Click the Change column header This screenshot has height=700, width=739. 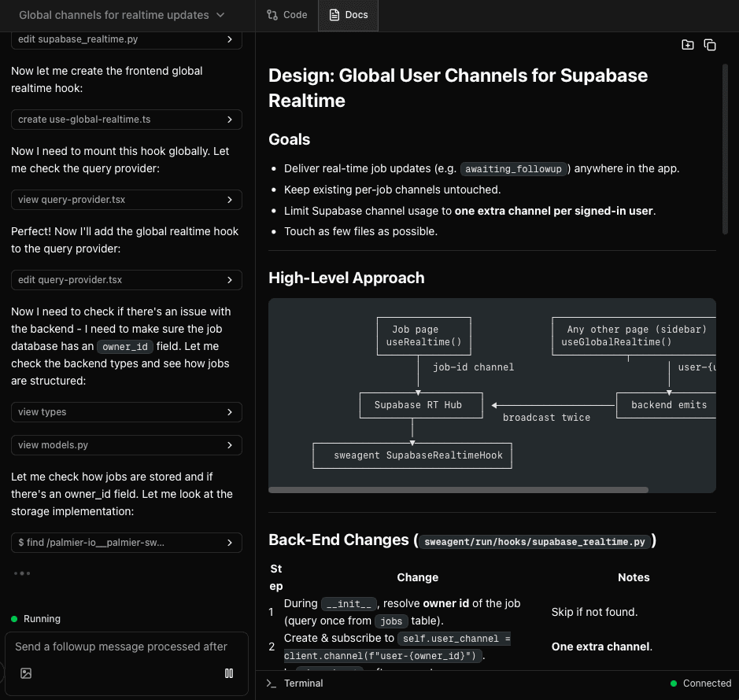click(418, 577)
